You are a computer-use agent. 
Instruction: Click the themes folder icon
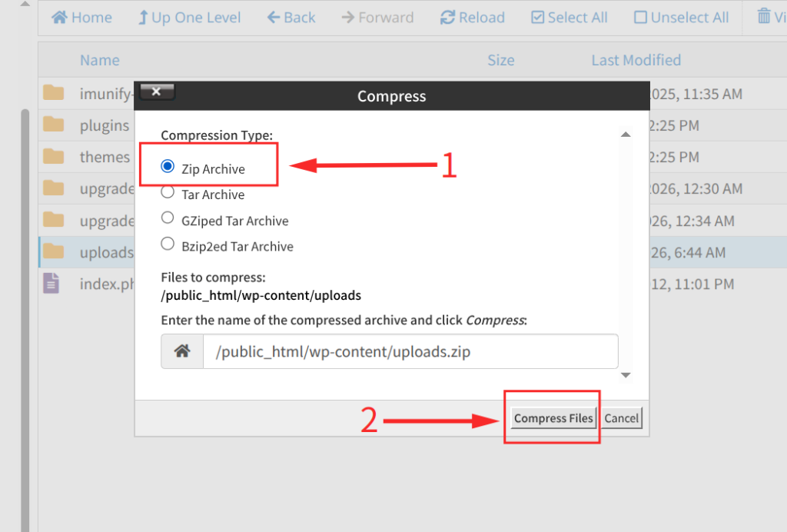(53, 157)
